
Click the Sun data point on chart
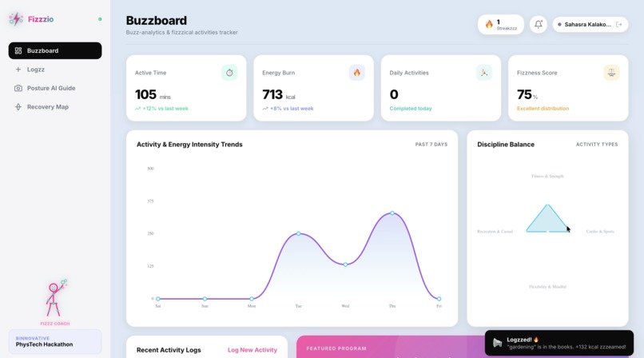click(x=205, y=299)
